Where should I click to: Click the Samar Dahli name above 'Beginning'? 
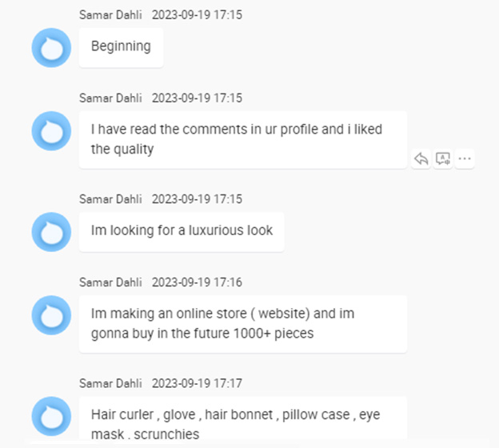click(110, 15)
